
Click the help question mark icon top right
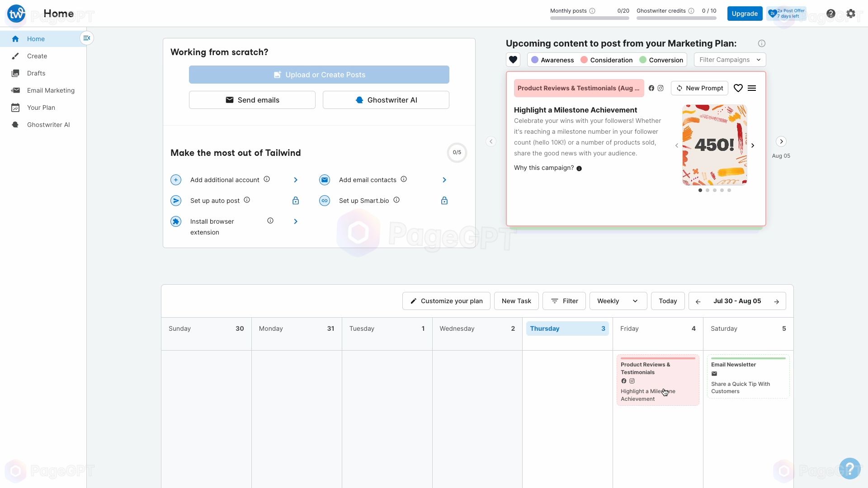(x=830, y=13)
